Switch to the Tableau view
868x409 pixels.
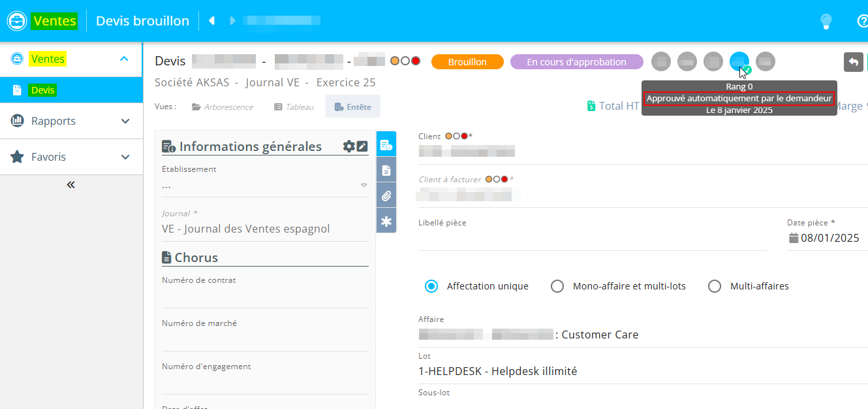click(x=294, y=106)
